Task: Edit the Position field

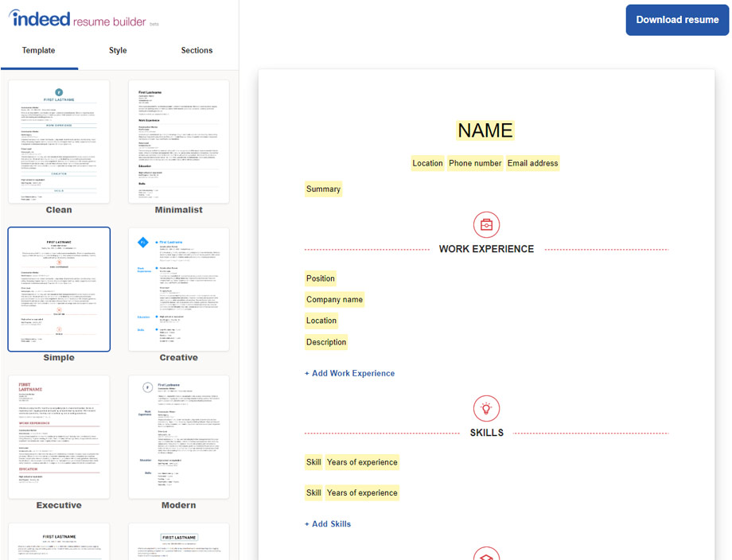Action: point(320,278)
